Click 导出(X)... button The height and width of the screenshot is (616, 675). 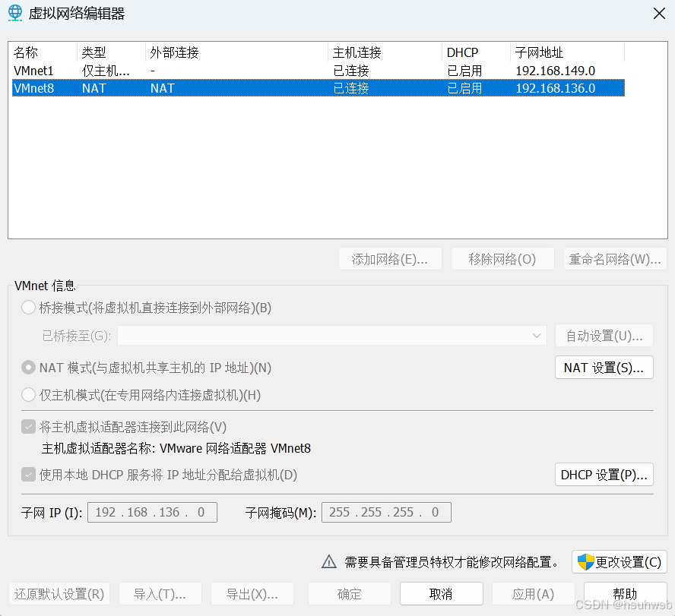pyautogui.click(x=252, y=594)
